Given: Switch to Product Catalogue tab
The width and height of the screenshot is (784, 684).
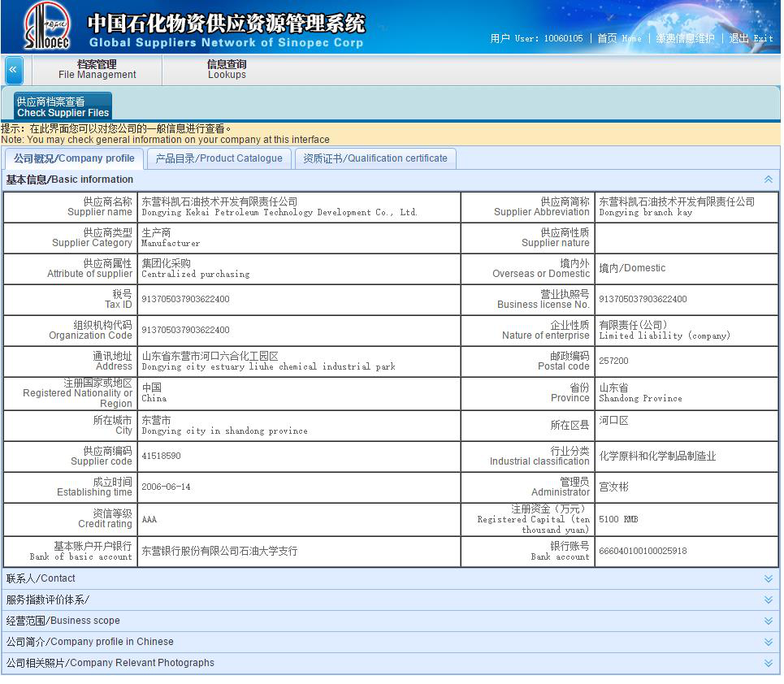Looking at the screenshot, I should [219, 158].
